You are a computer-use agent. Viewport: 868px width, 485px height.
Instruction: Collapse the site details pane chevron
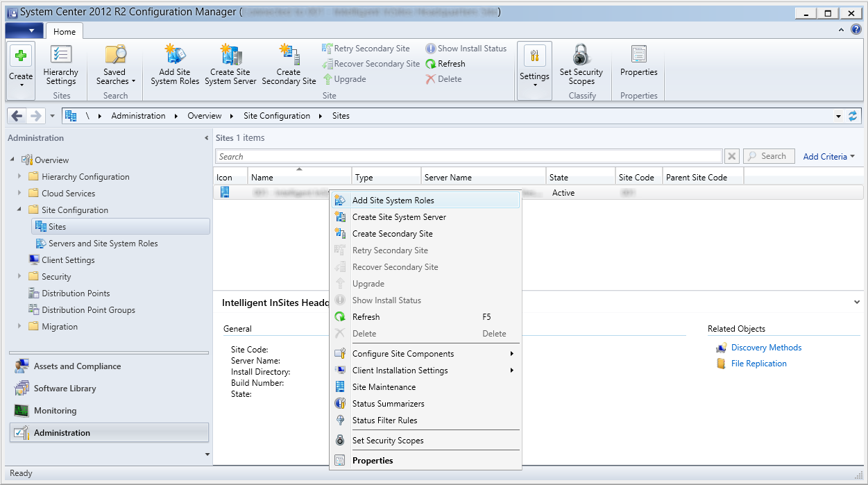[857, 303]
